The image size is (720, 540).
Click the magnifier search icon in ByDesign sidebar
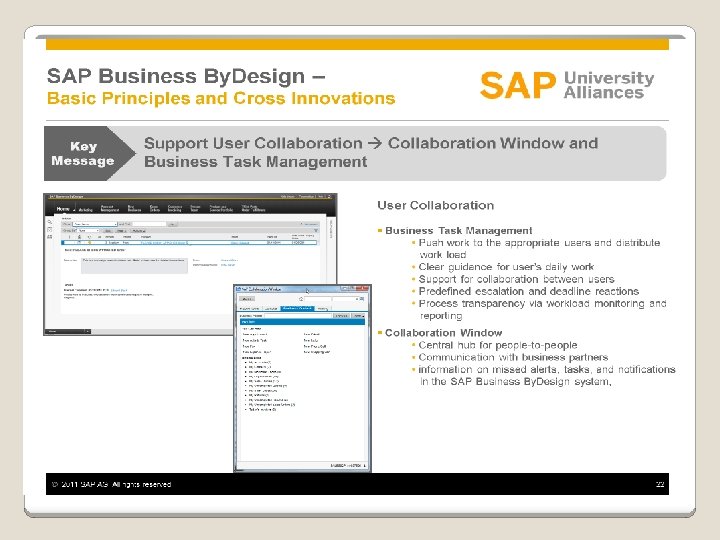coord(50,222)
